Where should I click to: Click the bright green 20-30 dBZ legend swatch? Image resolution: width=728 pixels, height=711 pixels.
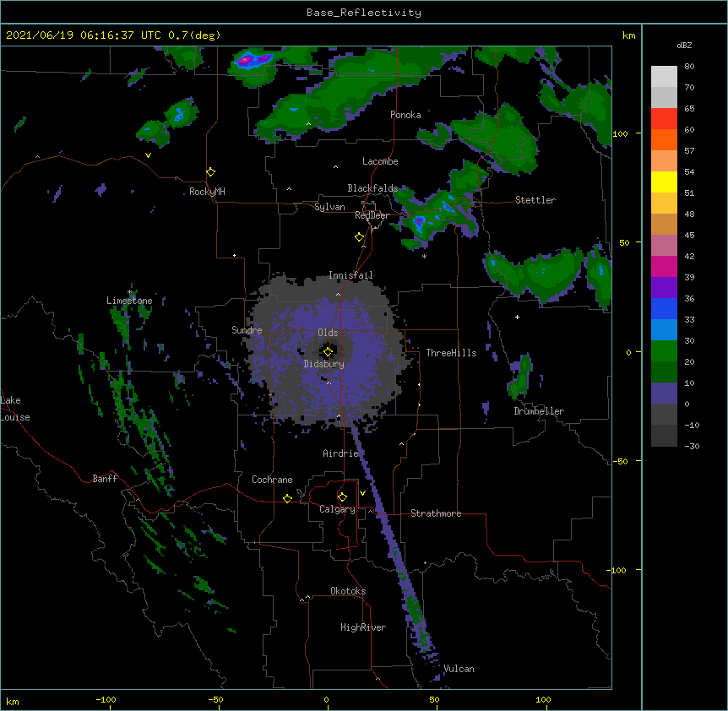[664, 351]
